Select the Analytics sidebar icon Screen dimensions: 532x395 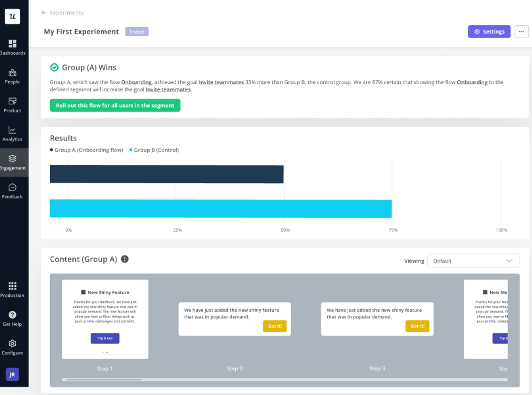(12, 132)
